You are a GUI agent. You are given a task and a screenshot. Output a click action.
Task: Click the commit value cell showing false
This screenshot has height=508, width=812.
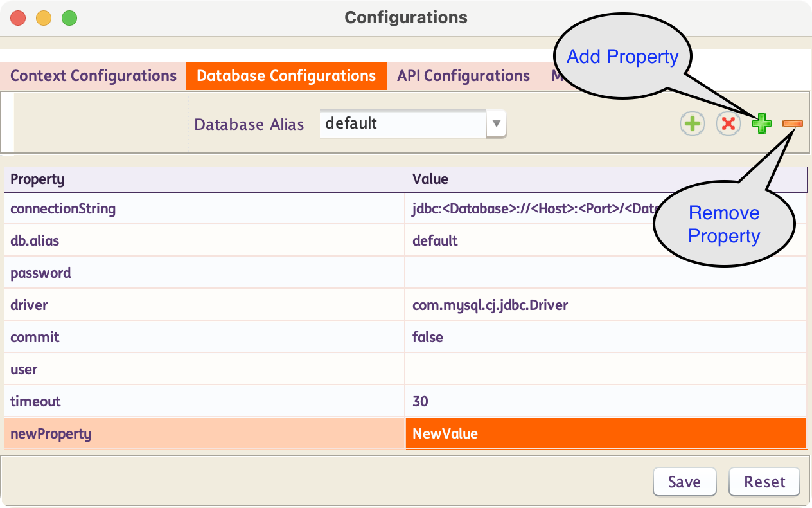(x=605, y=337)
